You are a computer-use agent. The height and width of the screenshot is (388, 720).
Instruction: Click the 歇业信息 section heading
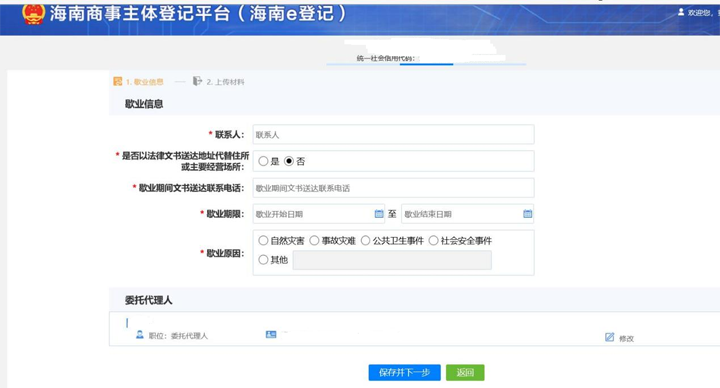[144, 104]
